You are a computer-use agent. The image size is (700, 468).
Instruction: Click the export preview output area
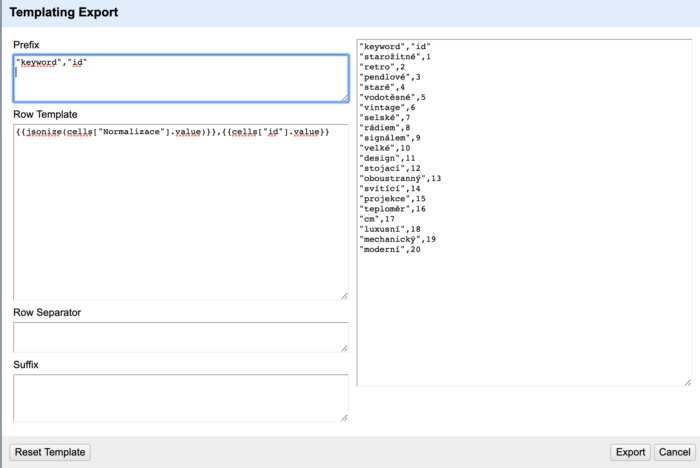tap(524, 213)
